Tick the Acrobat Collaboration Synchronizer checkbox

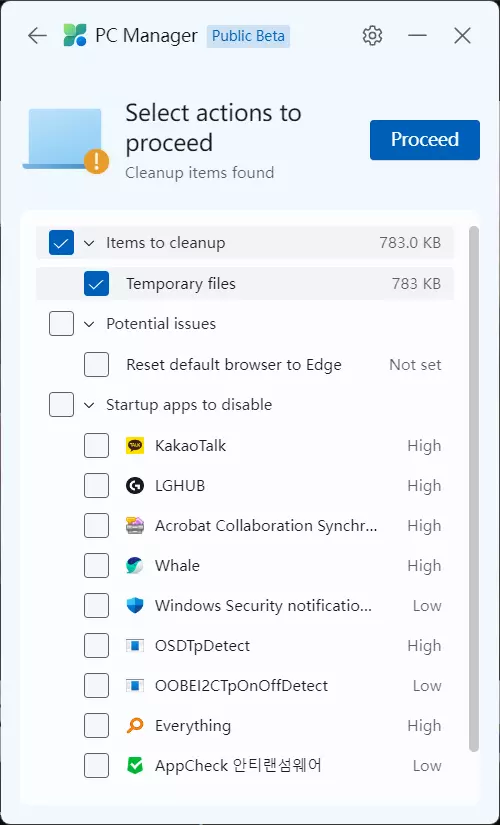[96, 526]
